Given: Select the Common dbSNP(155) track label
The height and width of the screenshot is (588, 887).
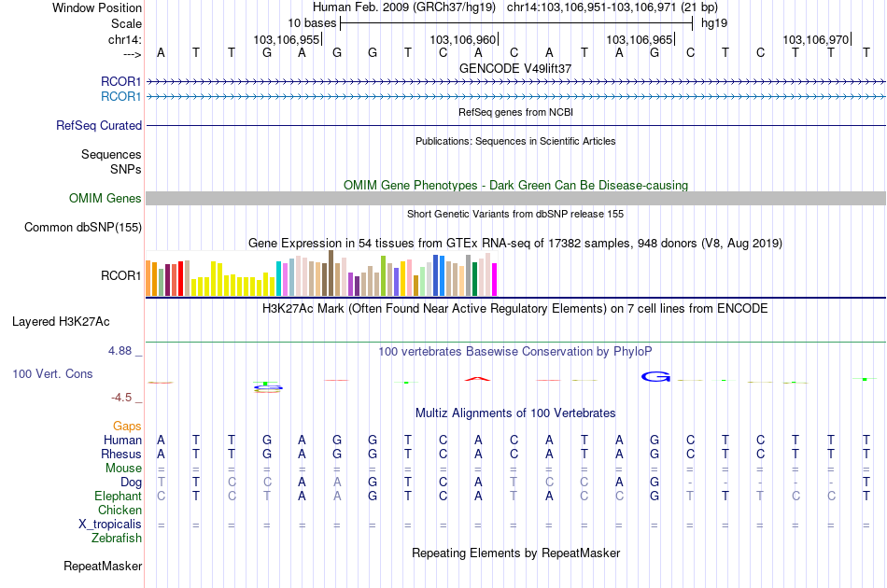Looking at the screenshot, I should [83, 228].
